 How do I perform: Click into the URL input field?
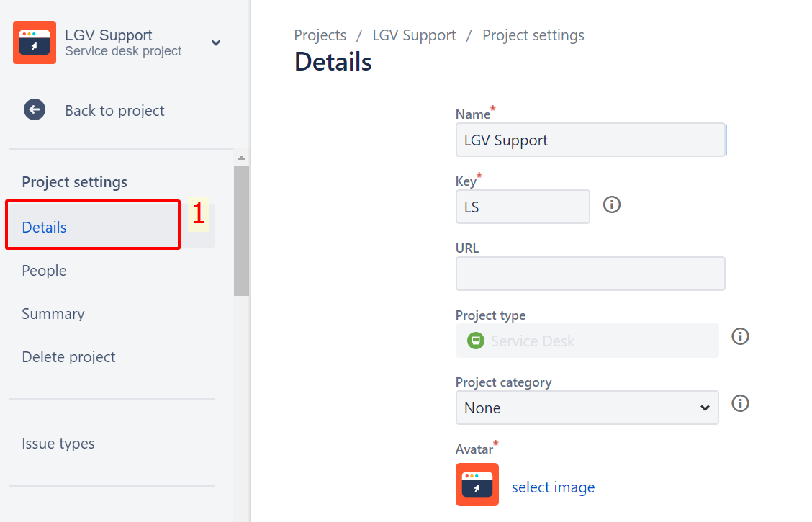[590, 274]
